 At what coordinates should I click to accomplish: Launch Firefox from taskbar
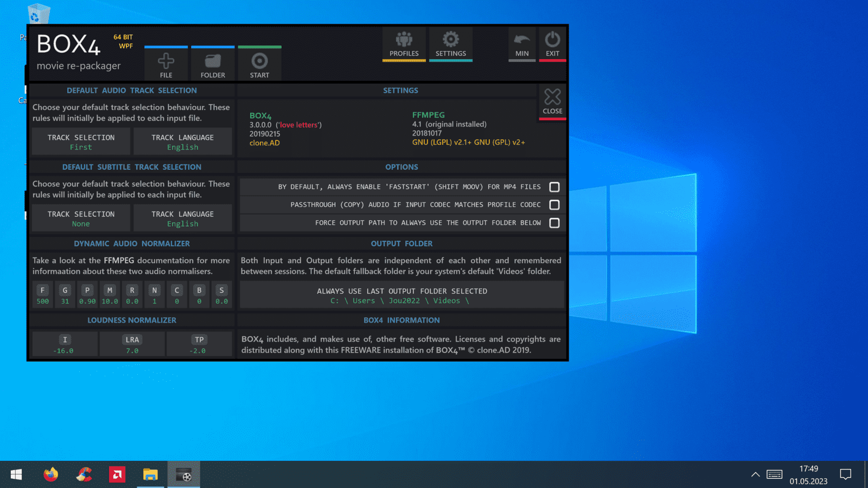coord(50,474)
